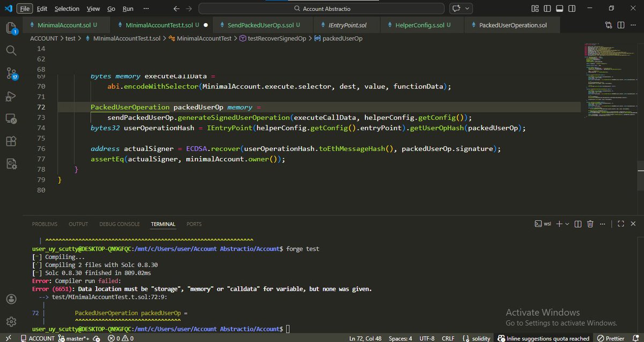This screenshot has height=342, width=644.
Task: Click the MinimalAccountTest contract breadcrumb
Action: tap(200, 39)
